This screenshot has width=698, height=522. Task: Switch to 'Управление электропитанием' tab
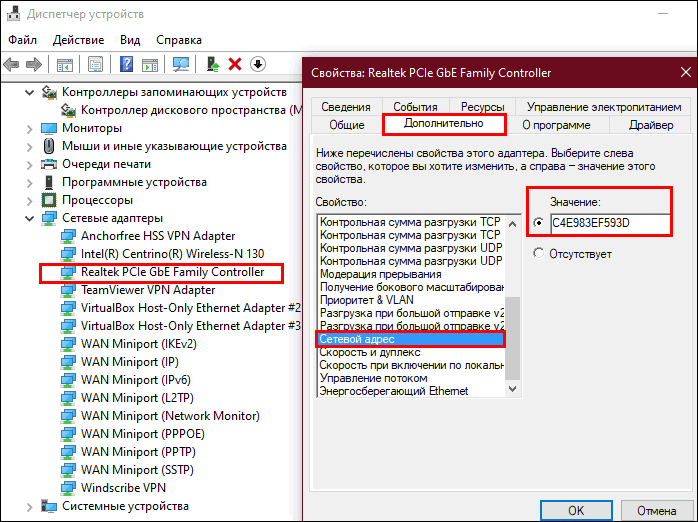[x=604, y=107]
